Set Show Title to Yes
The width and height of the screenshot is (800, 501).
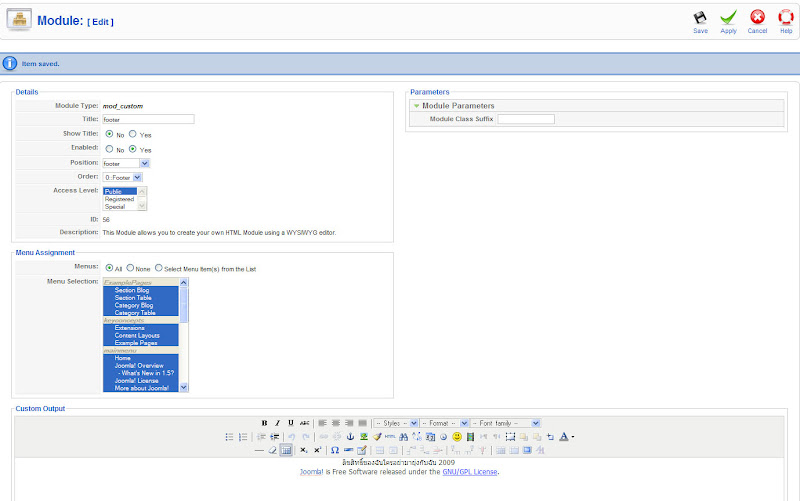(133, 134)
